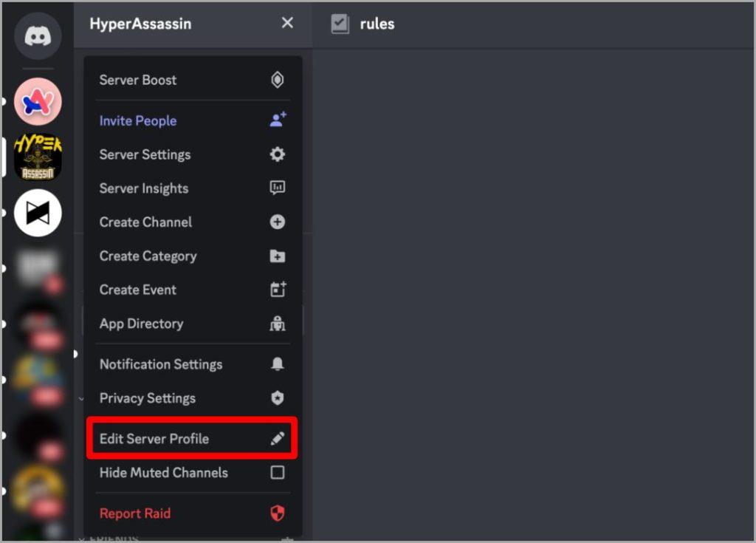Select the pink A server icon
Image resolution: width=756 pixels, height=543 pixels.
[38, 101]
